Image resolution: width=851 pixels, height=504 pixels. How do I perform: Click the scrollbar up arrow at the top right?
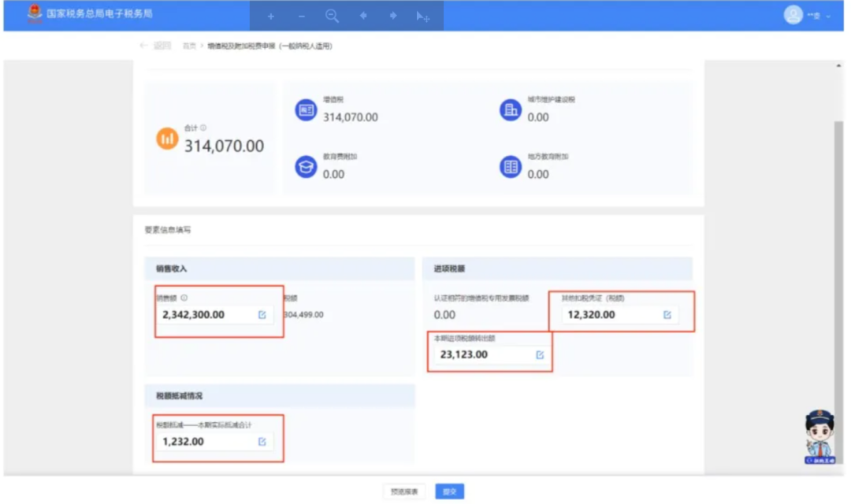838,65
